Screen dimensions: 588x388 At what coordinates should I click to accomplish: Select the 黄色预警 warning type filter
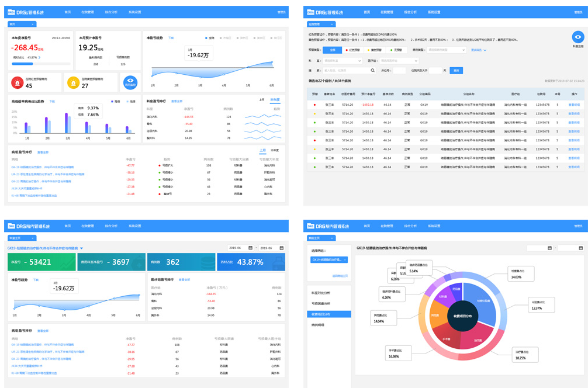(x=374, y=50)
